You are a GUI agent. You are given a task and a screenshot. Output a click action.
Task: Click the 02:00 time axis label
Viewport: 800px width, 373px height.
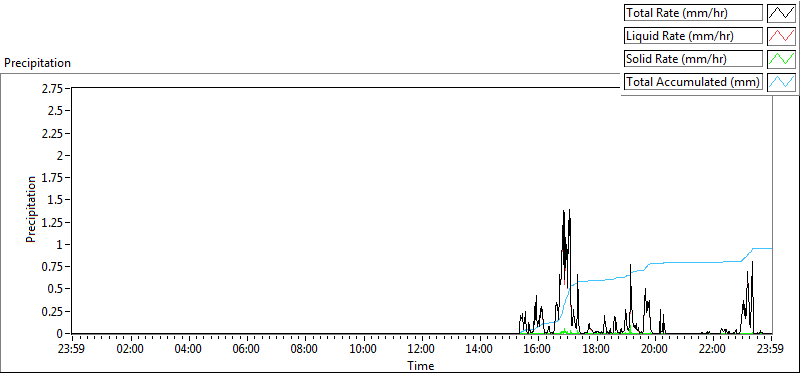click(131, 350)
